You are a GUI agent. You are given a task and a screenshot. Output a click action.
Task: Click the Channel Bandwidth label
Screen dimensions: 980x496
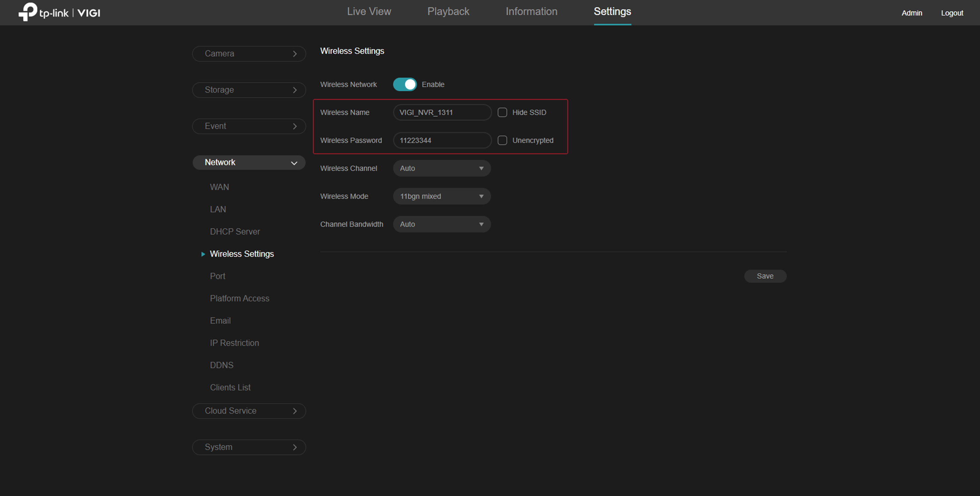[x=351, y=224]
